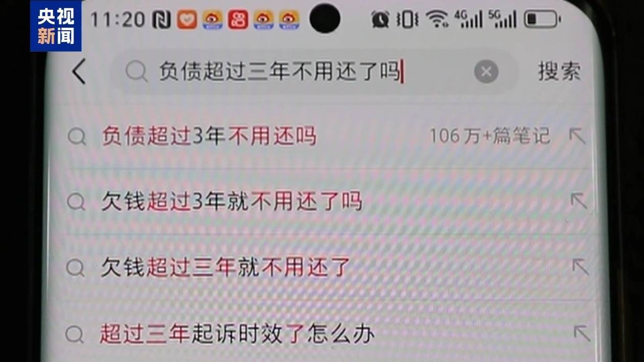644x362 pixels.
Task: Tap fill arrow for 超过三年起诉时效了怎么办
Action: click(x=582, y=333)
